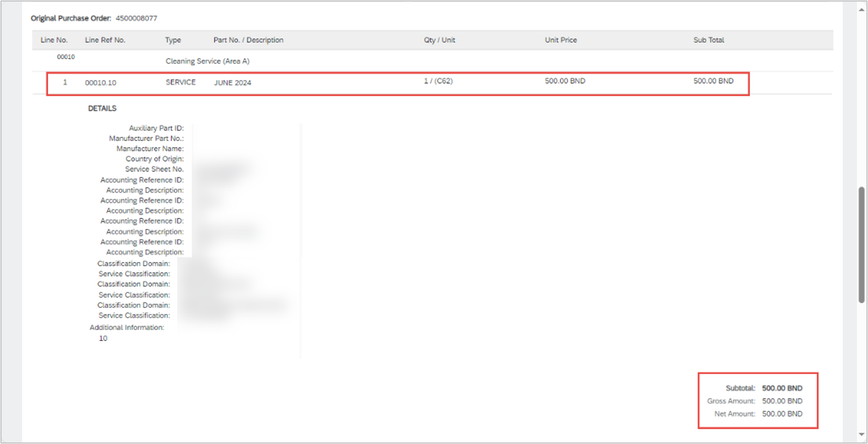Click purchase order number 4500008077
Image resolution: width=868 pixels, height=444 pixels.
click(136, 18)
